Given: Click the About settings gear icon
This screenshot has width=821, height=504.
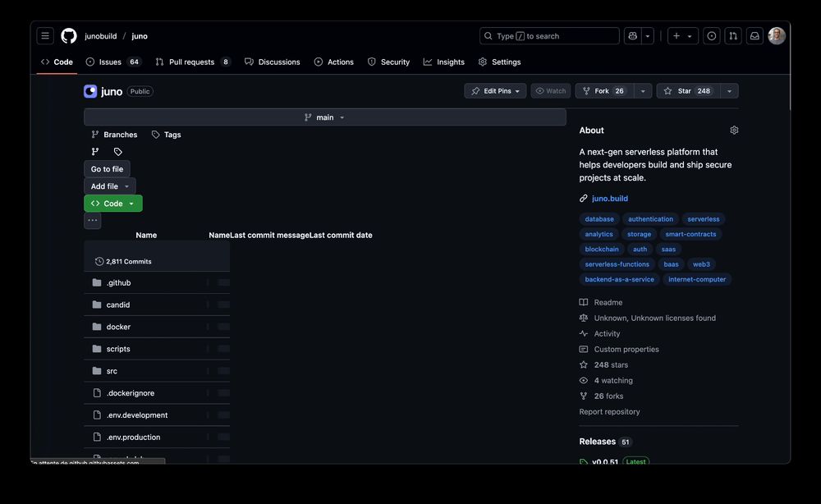Looking at the screenshot, I should [x=734, y=131].
